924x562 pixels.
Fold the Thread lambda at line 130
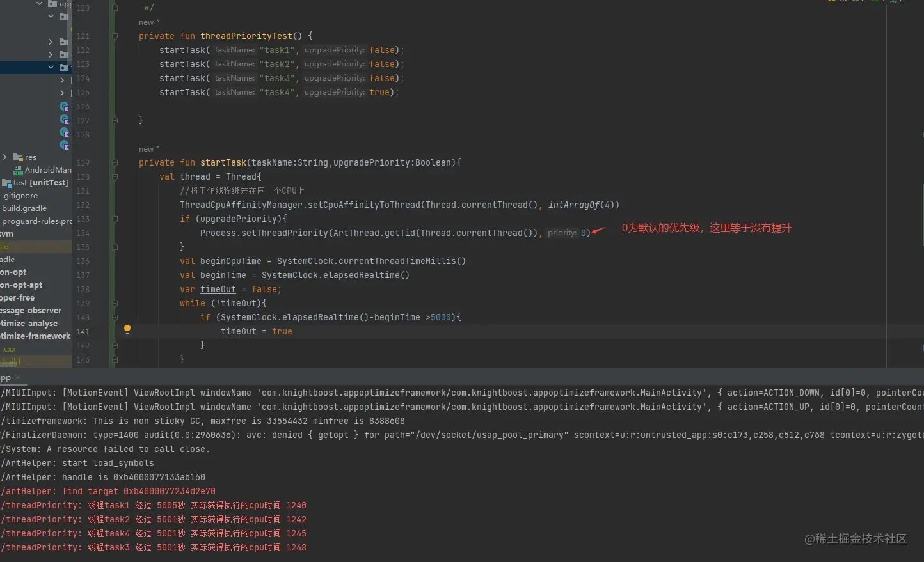coord(115,177)
